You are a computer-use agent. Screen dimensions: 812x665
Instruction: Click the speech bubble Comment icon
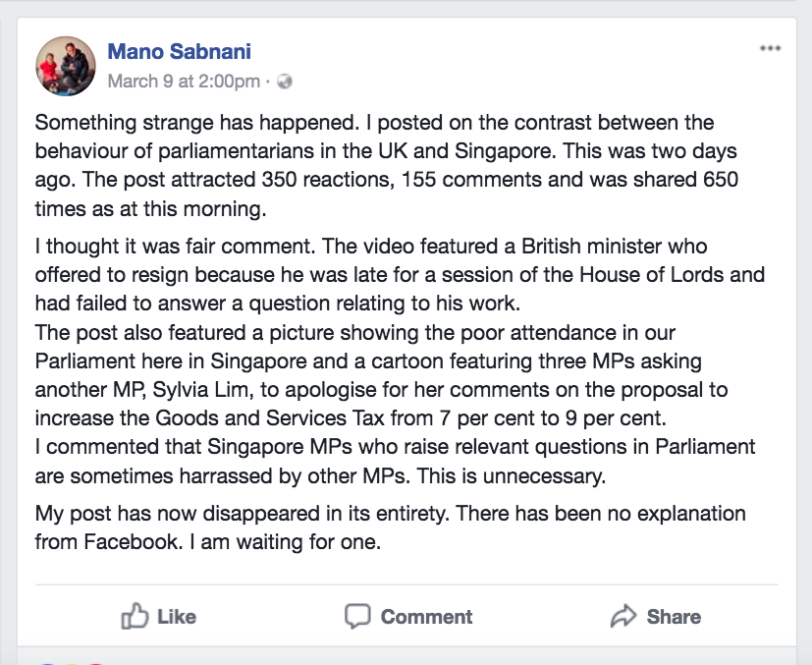(357, 616)
